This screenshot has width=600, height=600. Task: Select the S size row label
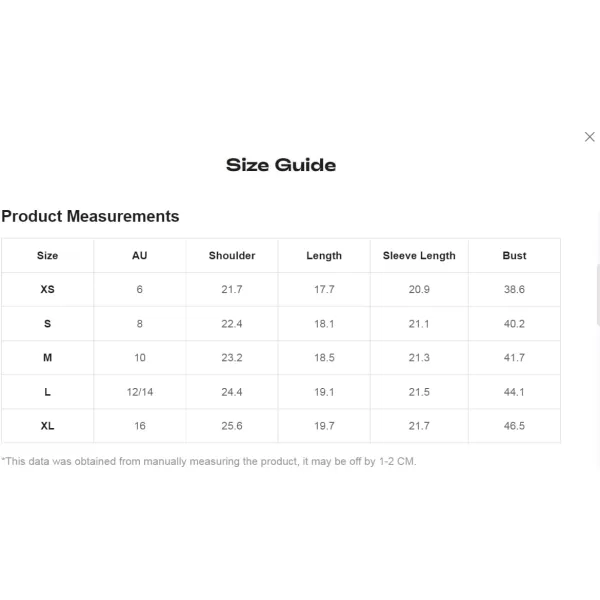coord(47,324)
